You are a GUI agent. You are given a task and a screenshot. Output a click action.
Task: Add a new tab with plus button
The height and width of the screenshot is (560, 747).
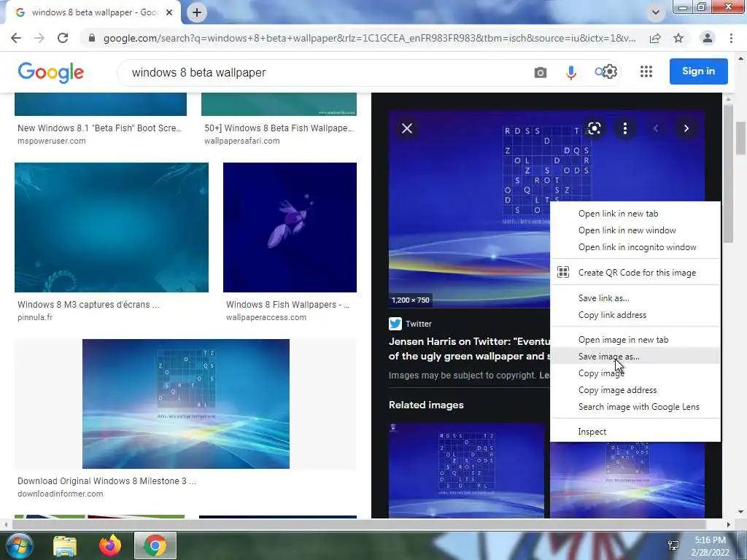(x=197, y=12)
